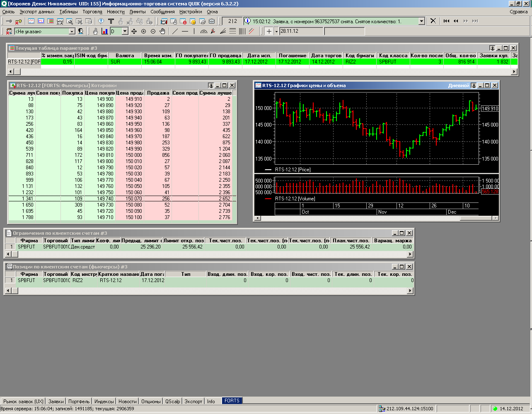Jump to the first message
The height and width of the screenshot is (414, 532).
tap(446, 21)
